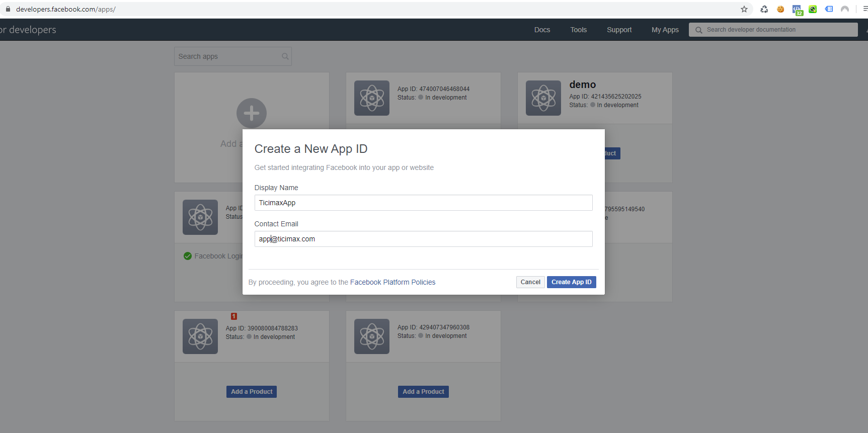The height and width of the screenshot is (433, 868).
Task: Click the URL developers.facebook.com/apps/ address bar
Action: click(66, 9)
